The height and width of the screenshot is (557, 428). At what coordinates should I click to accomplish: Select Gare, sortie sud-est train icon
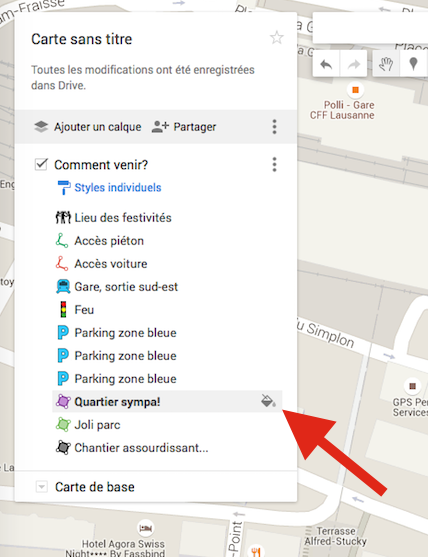[x=63, y=287]
